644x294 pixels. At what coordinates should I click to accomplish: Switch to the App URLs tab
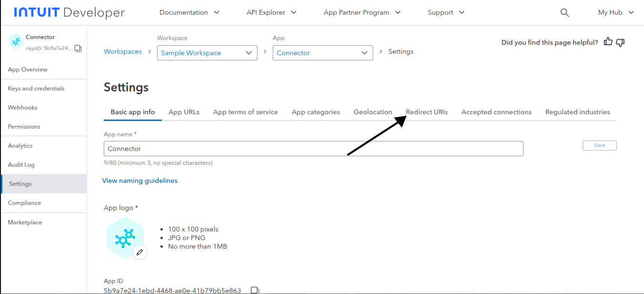[184, 112]
